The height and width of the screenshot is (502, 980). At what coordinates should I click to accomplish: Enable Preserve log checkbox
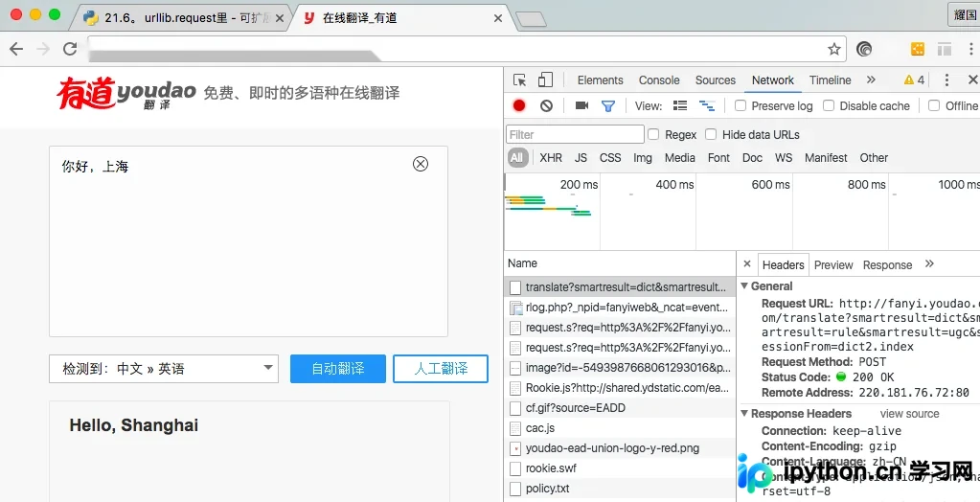click(x=740, y=105)
